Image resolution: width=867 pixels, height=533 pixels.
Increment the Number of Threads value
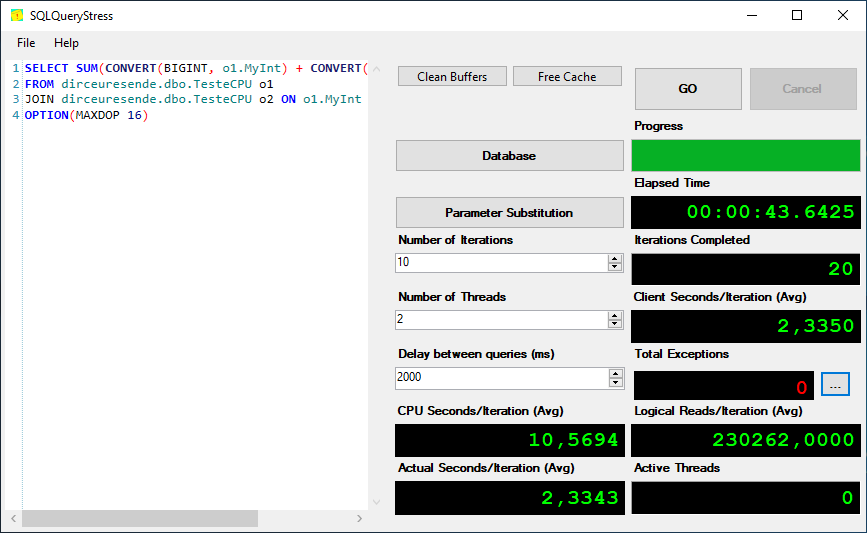tap(614, 316)
